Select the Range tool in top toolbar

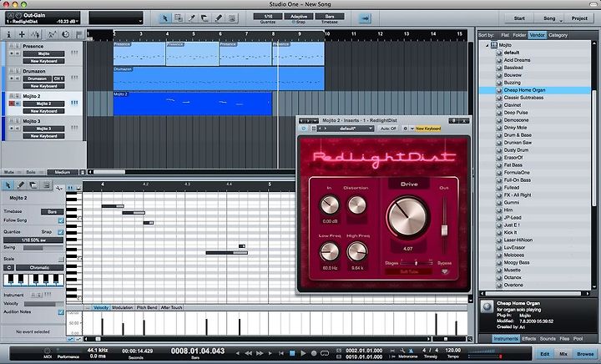coord(179,18)
